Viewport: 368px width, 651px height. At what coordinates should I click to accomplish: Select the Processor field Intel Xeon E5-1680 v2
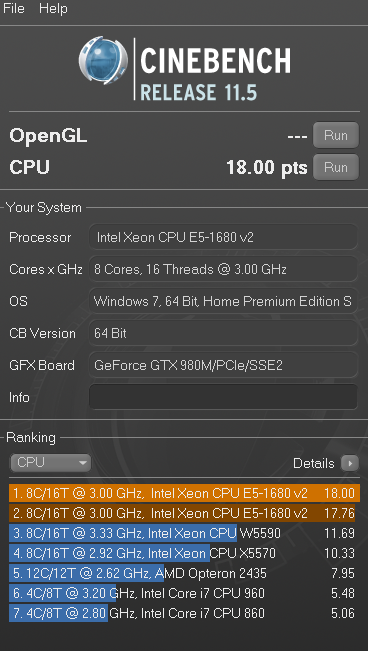[x=223, y=237]
